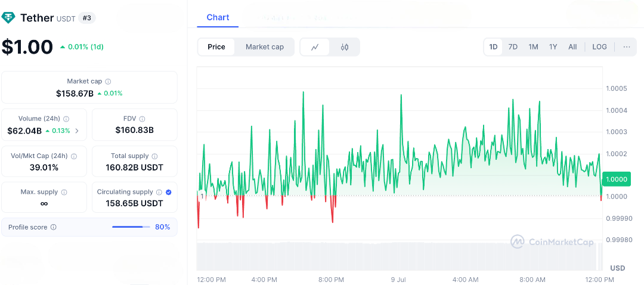The height and width of the screenshot is (285, 644).
Task: Toggle LOG scale on the chart
Action: pos(599,47)
